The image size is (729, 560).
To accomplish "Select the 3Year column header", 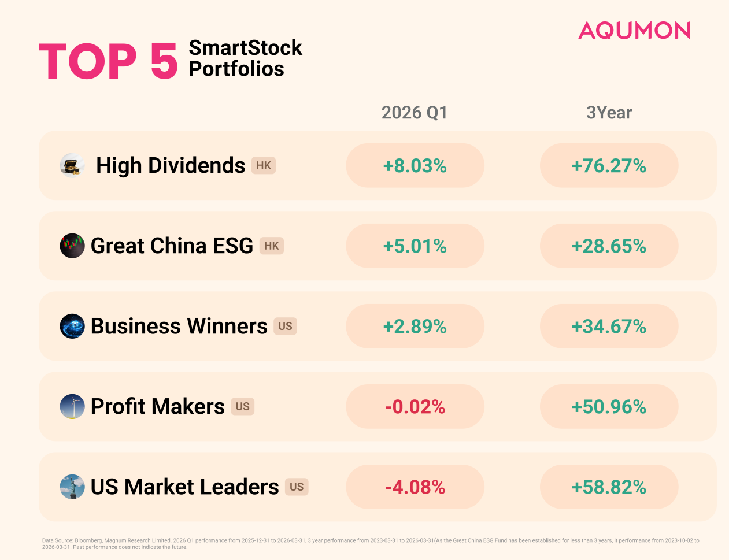I will pyautogui.click(x=609, y=113).
